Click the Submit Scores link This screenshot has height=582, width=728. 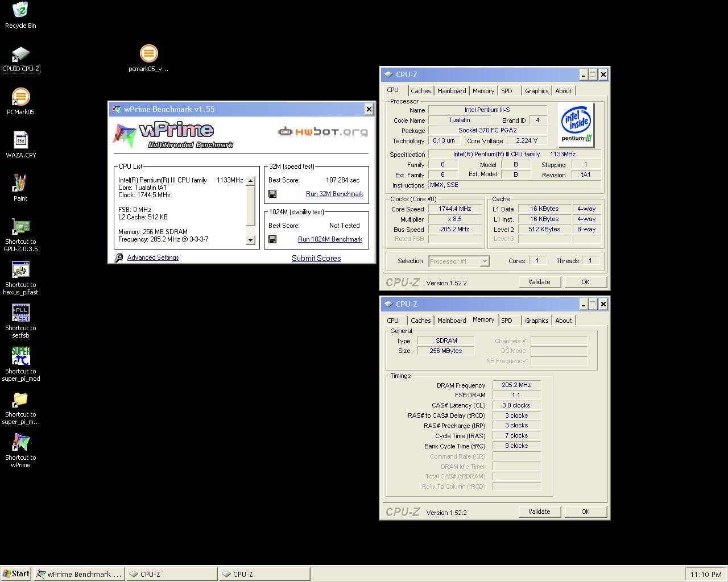coord(316,258)
